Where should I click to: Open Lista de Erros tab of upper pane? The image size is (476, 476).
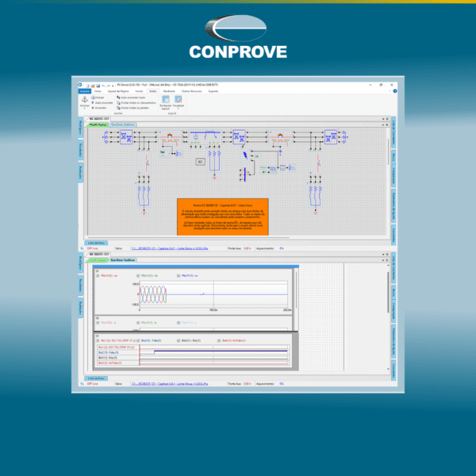coord(96,243)
